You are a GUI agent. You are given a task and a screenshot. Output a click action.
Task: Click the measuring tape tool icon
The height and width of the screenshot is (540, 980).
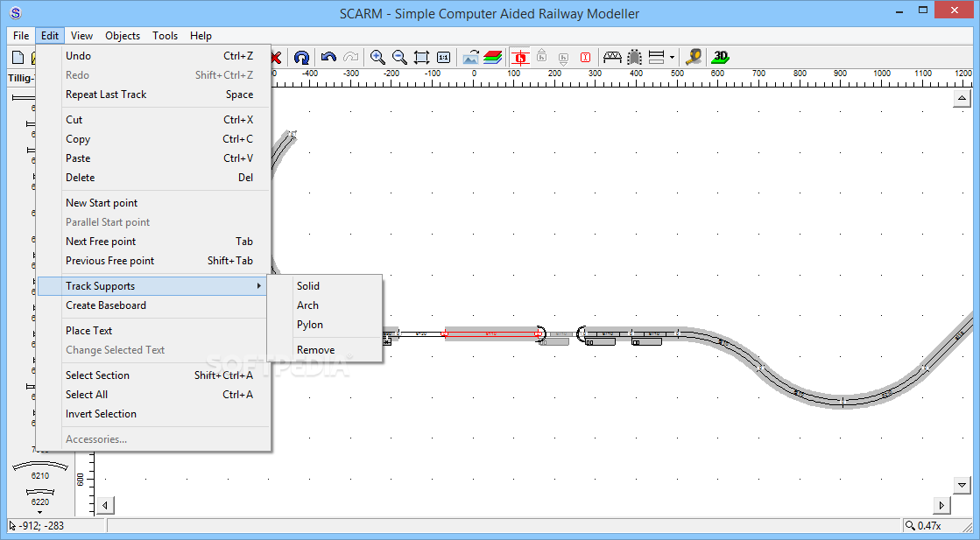[x=693, y=58]
